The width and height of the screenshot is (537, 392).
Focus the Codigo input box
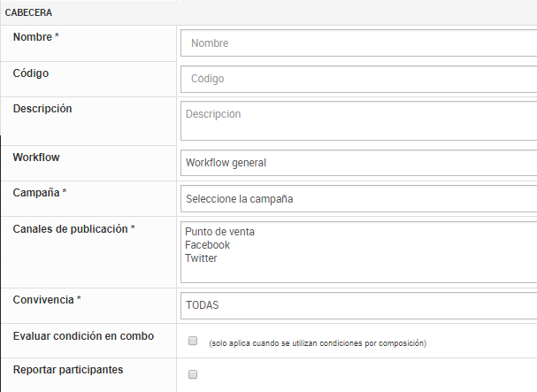[358, 79]
